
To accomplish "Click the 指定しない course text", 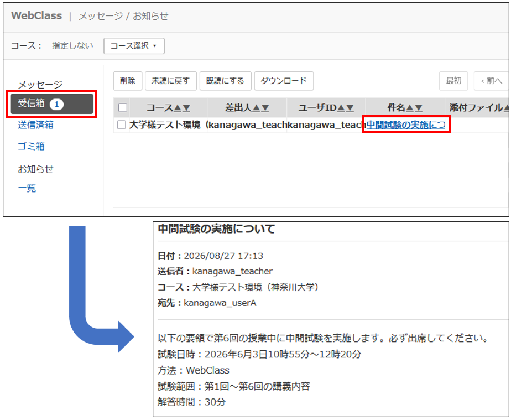I will [x=72, y=45].
